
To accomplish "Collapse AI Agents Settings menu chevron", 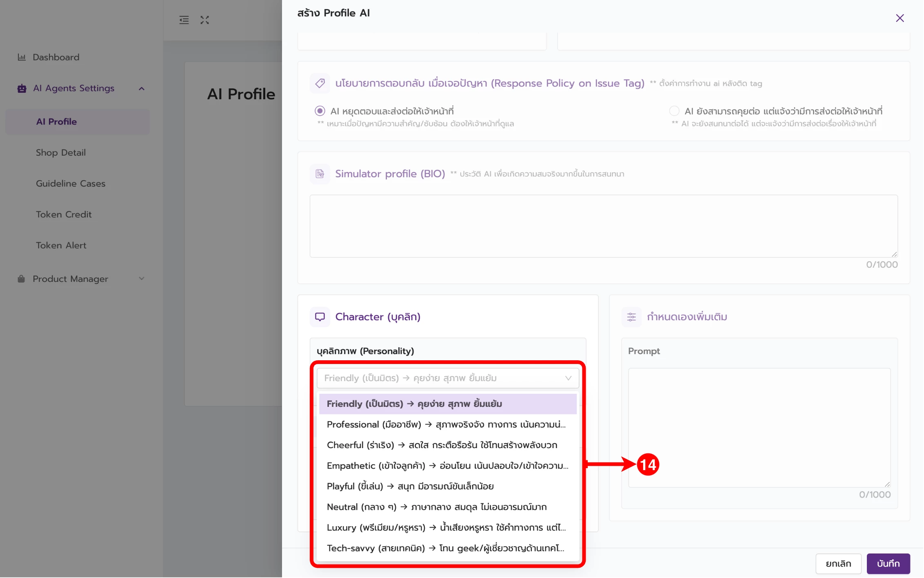I will point(142,89).
